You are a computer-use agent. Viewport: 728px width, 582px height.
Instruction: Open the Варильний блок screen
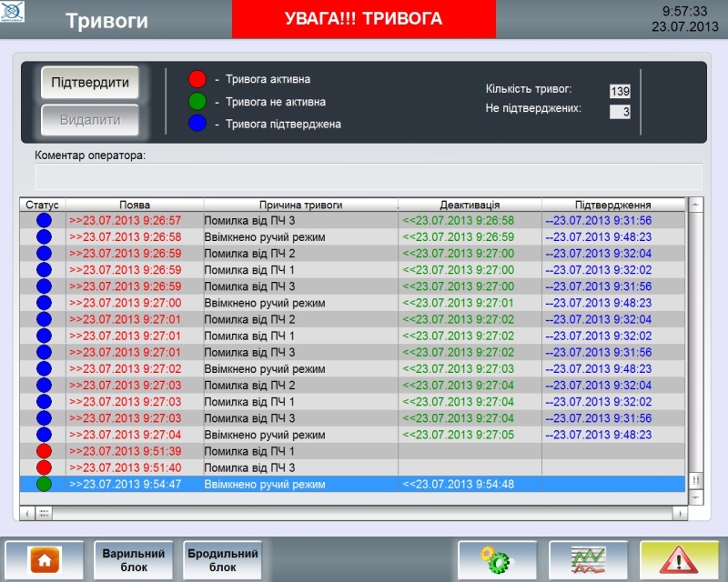[x=134, y=560]
